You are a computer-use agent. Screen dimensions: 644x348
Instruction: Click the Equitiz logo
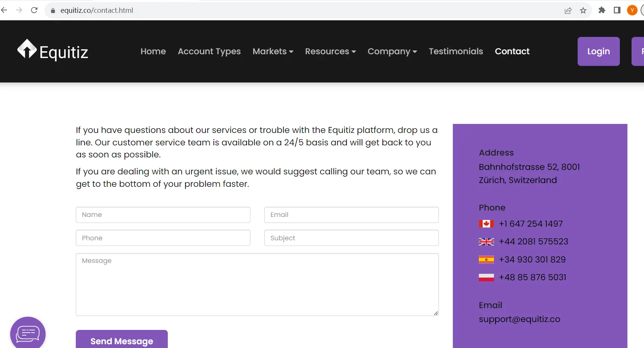[x=53, y=50]
